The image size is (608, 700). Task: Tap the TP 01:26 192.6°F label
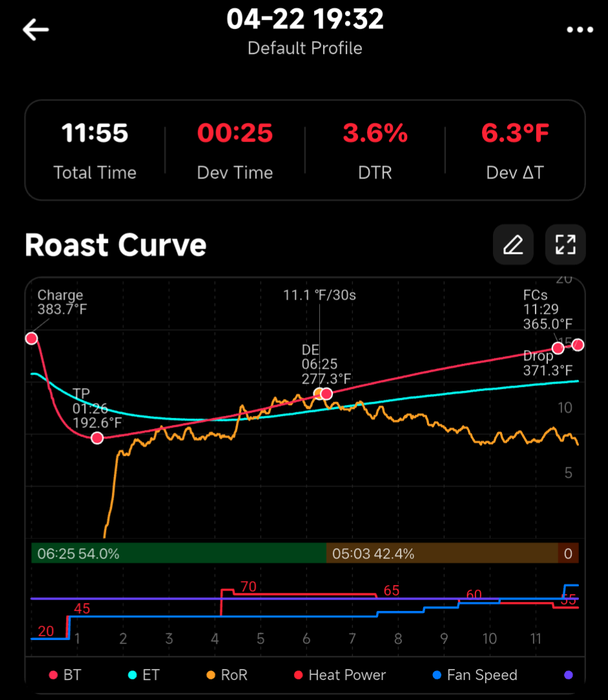pyautogui.click(x=97, y=408)
